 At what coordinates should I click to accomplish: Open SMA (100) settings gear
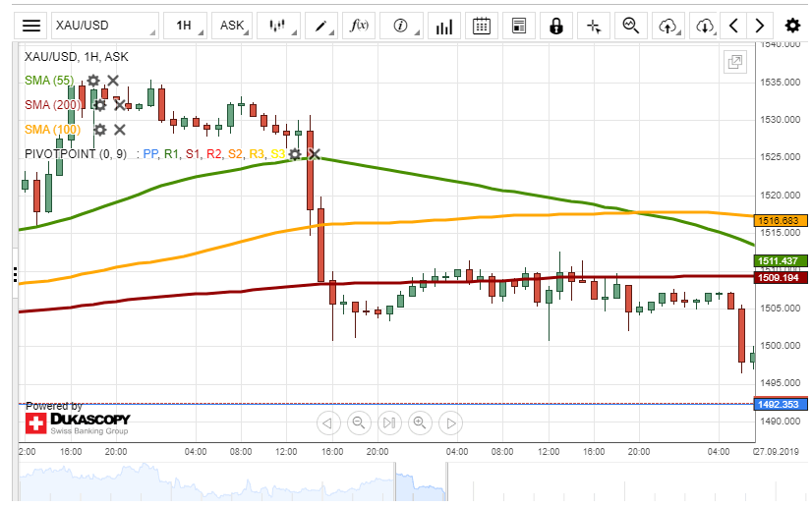point(100,130)
